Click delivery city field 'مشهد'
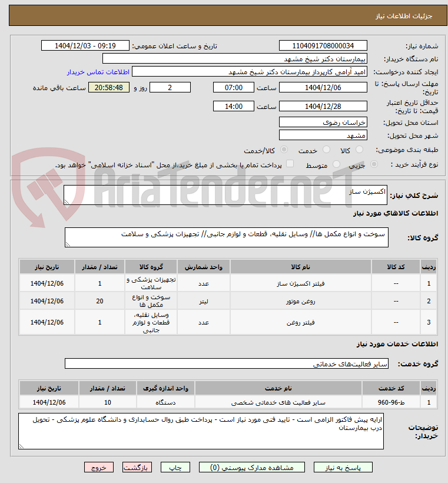The width and height of the screenshot is (448, 483). pos(323,135)
